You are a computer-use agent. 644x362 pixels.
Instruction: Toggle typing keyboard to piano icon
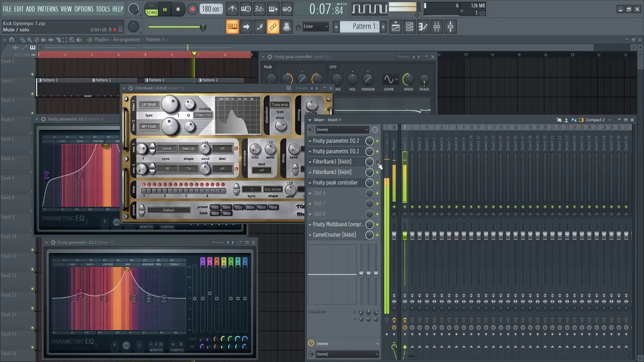point(232,27)
